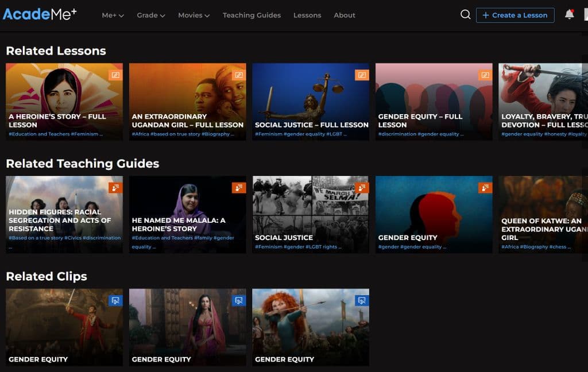Open An Extraordinary Ugandan Girl lesson title
The height and width of the screenshot is (372, 588).
pos(188,121)
